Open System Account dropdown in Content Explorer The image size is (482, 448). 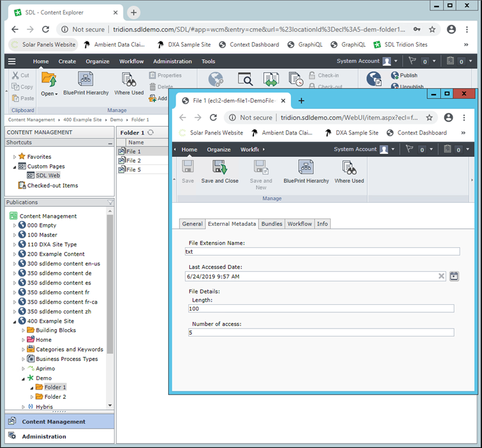pyautogui.click(x=395, y=61)
